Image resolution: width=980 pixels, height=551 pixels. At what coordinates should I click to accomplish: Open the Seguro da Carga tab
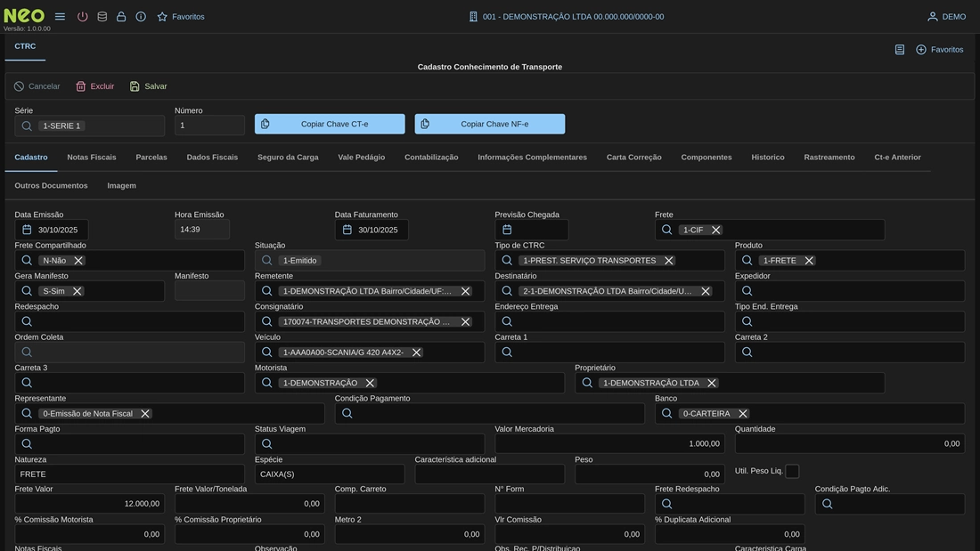pos(288,158)
